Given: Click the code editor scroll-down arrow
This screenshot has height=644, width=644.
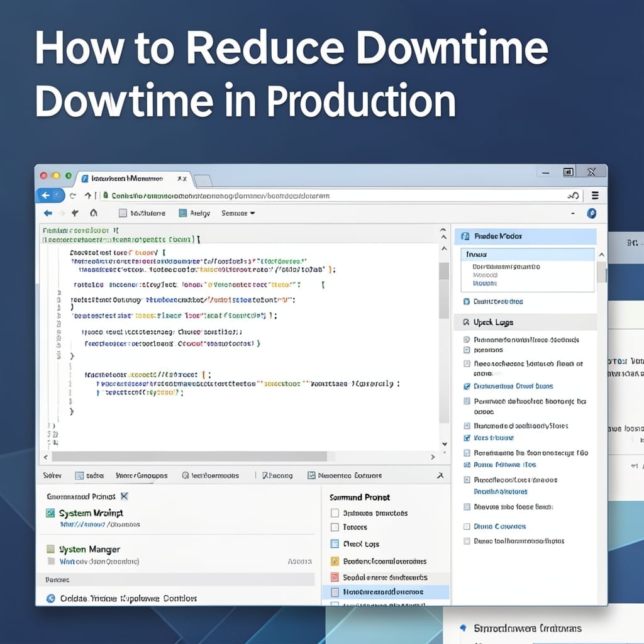Looking at the screenshot, I should 445,444.
